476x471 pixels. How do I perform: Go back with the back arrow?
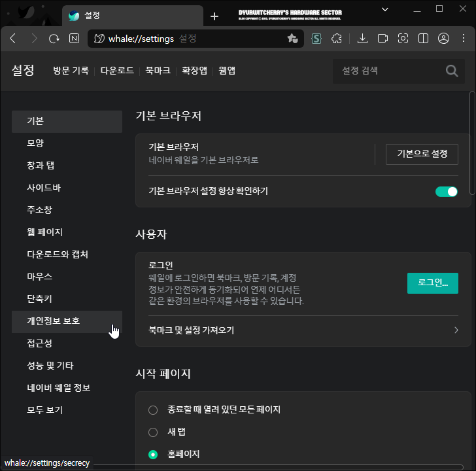13,39
